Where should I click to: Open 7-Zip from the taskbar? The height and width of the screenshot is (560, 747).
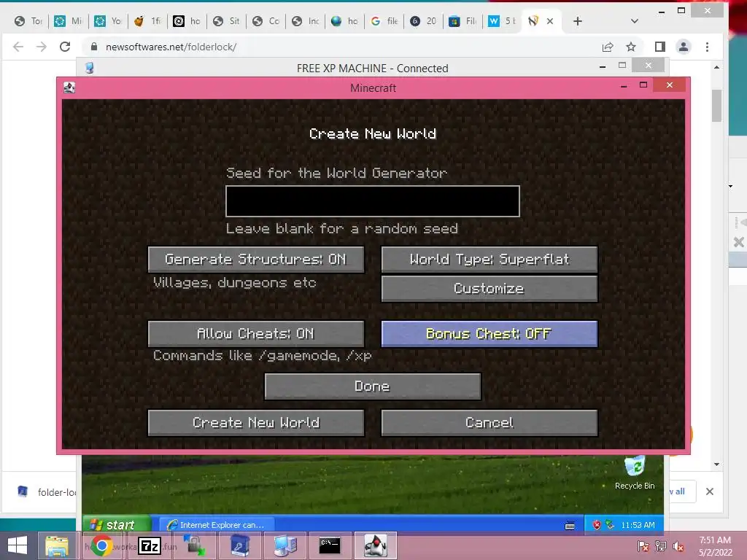point(150,545)
